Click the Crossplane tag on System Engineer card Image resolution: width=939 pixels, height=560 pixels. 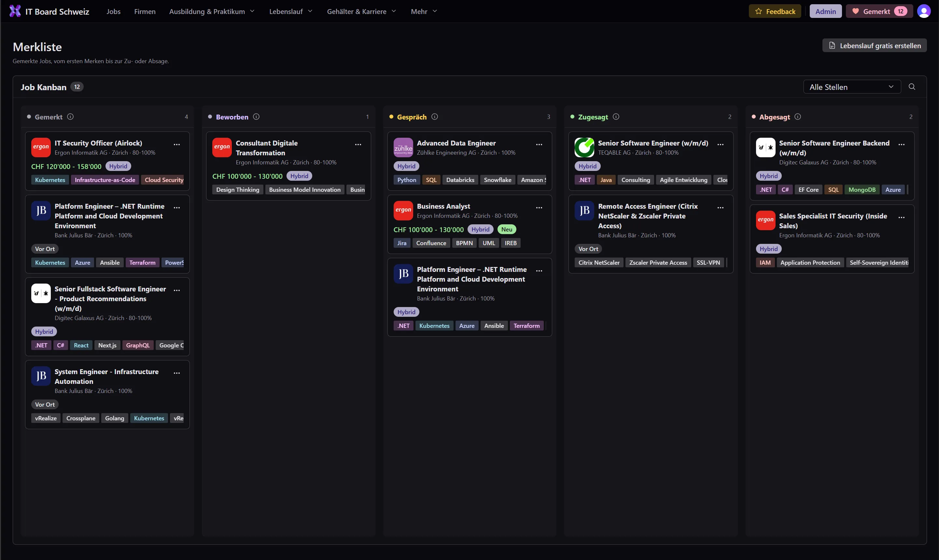point(81,418)
